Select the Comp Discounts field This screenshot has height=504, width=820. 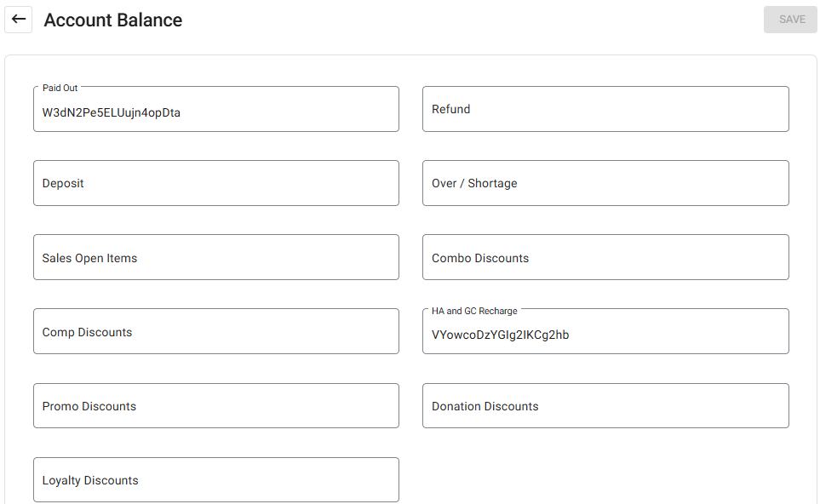tap(215, 331)
